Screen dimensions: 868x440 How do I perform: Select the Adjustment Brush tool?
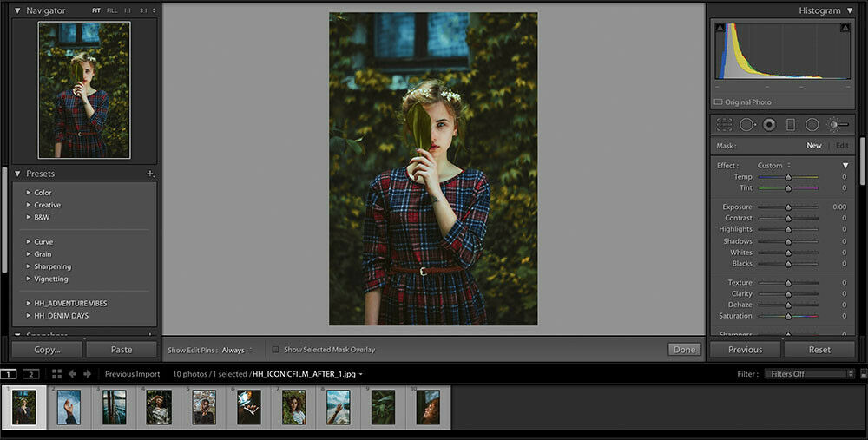point(837,125)
